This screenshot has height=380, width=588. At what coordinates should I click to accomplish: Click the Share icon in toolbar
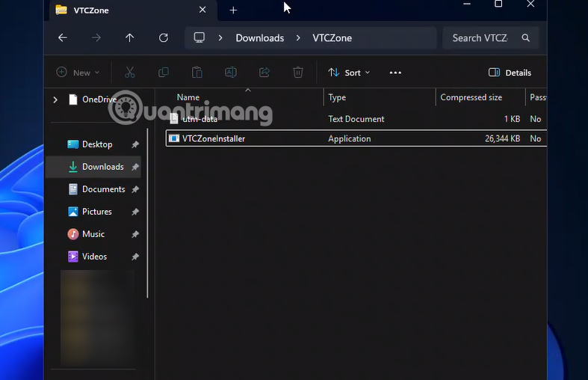point(264,73)
